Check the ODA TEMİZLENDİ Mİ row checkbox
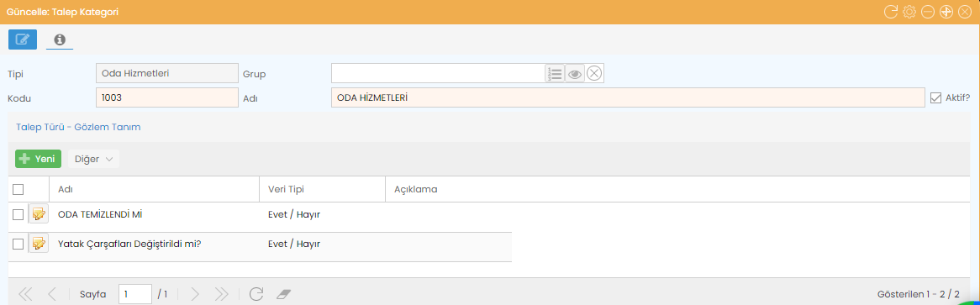Image resolution: width=980 pixels, height=305 pixels. 18,214
